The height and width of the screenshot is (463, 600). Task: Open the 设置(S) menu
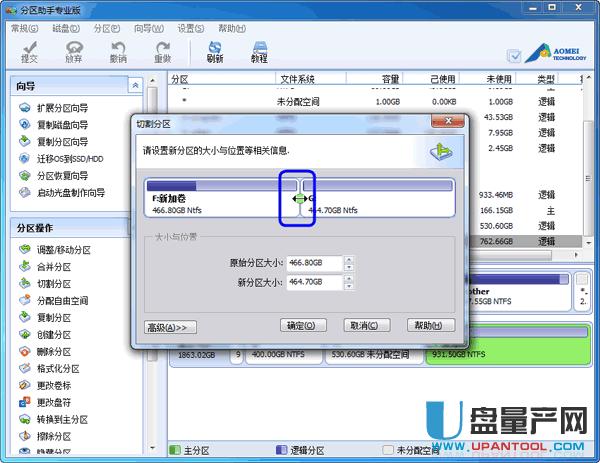(191, 30)
